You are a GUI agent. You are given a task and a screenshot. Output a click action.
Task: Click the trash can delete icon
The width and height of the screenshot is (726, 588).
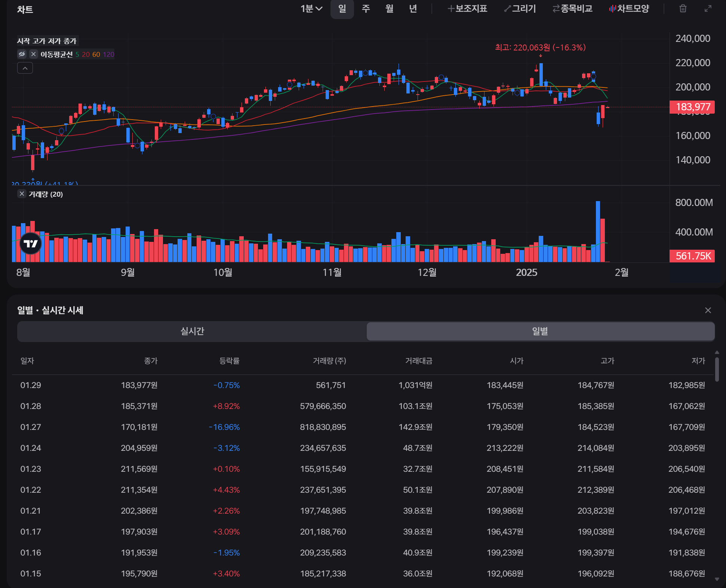coord(683,9)
